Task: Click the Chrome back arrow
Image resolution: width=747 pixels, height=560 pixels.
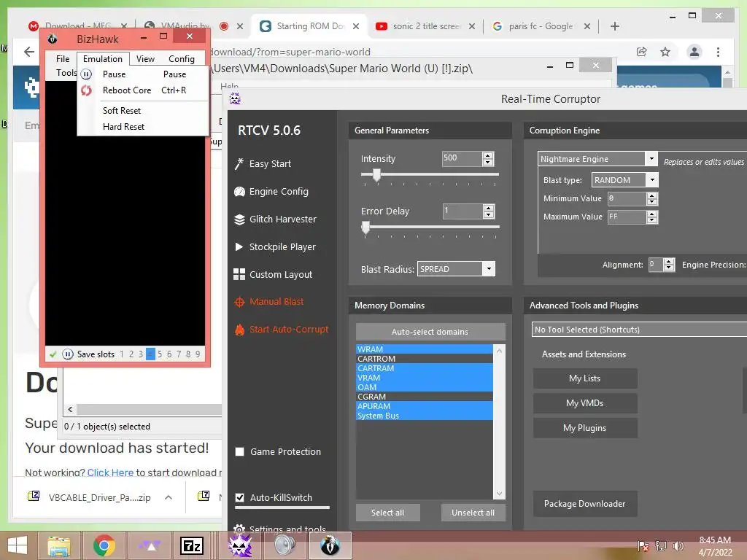Action: coord(29,52)
